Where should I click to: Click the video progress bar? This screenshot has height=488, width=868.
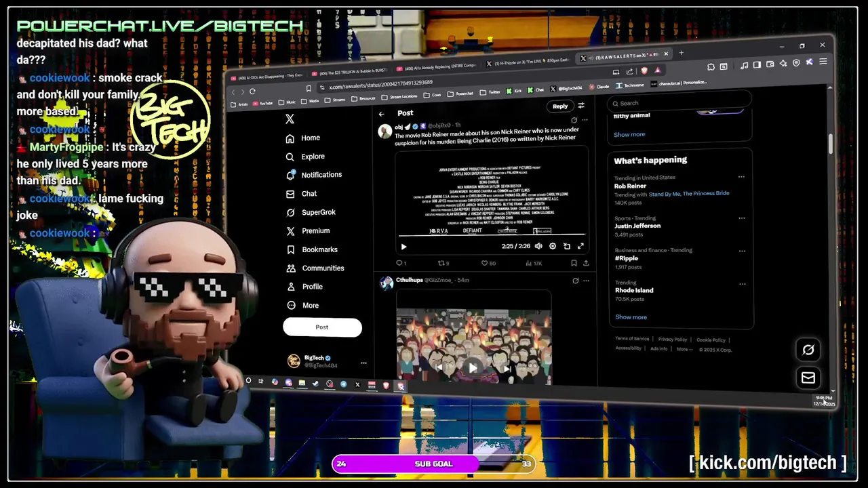click(x=491, y=235)
